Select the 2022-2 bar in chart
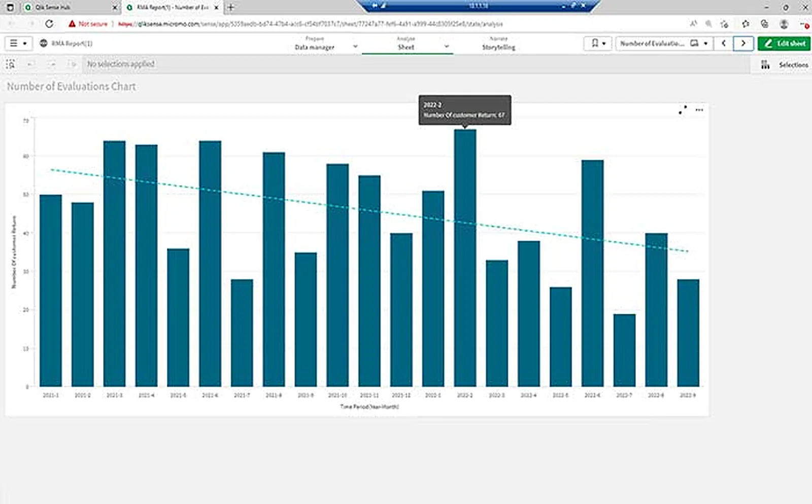This screenshot has width=812, height=504. coord(465,258)
